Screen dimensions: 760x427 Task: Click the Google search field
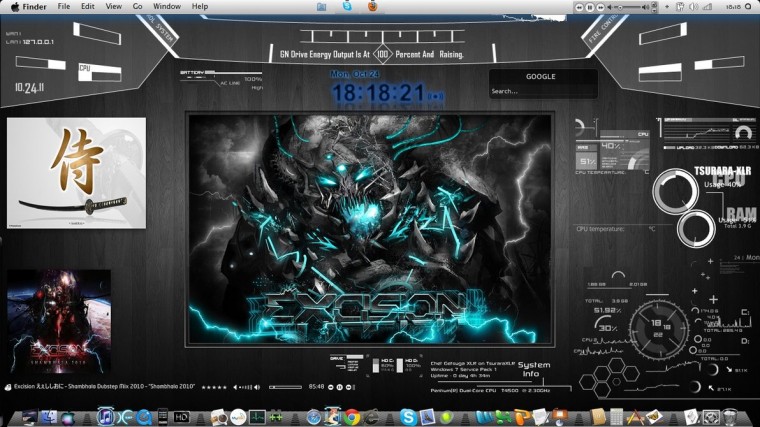pos(542,91)
